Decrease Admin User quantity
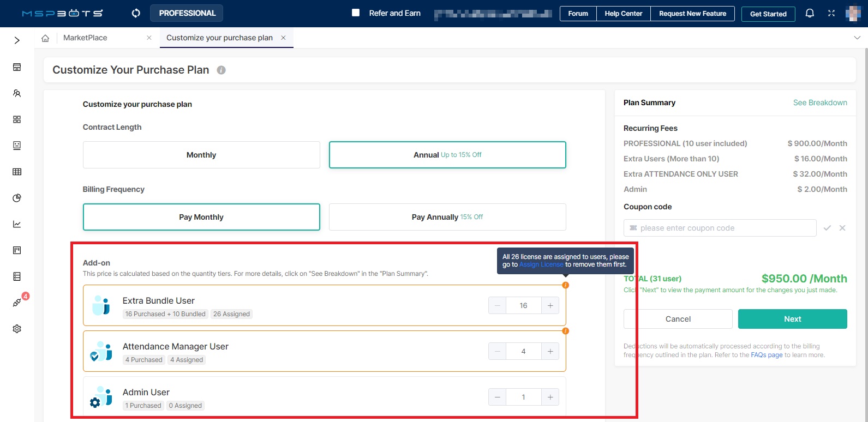 [x=497, y=397]
